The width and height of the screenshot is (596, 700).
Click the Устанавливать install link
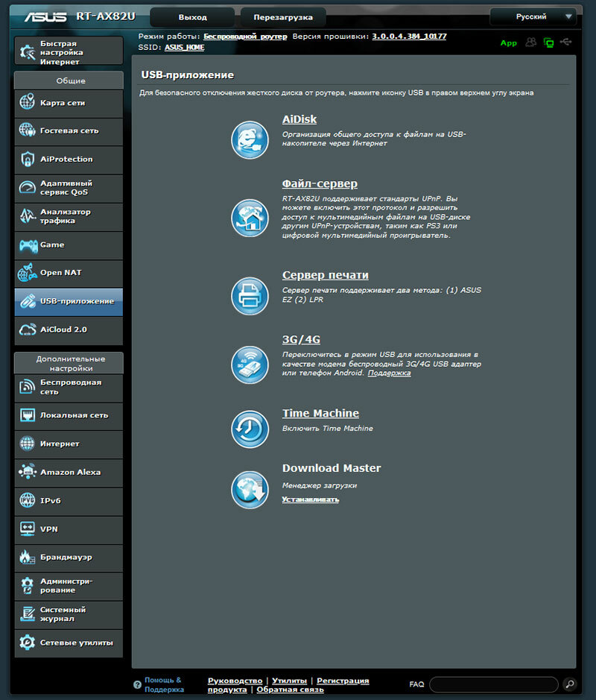click(x=311, y=499)
